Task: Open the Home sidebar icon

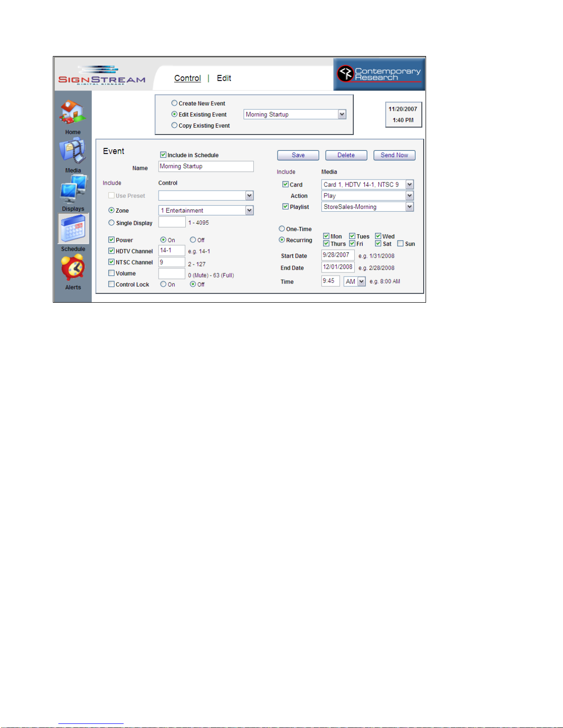Action: pos(73,113)
